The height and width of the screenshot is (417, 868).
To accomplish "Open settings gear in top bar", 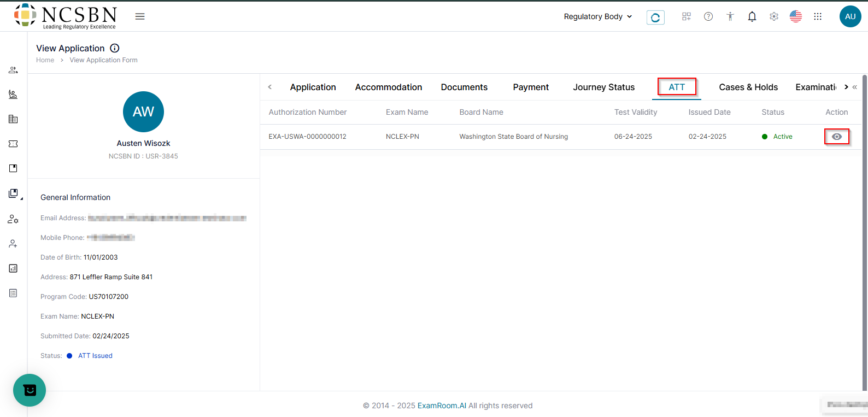I will pos(774,17).
